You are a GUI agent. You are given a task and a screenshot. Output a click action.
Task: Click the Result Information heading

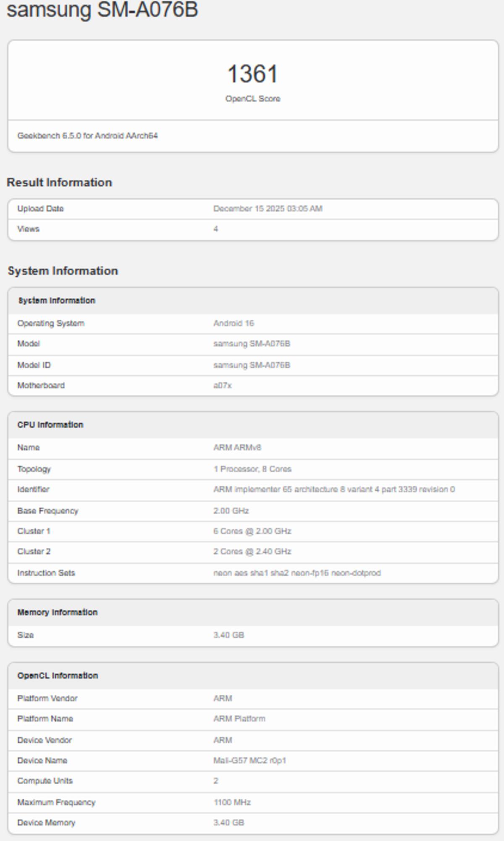[x=59, y=182]
